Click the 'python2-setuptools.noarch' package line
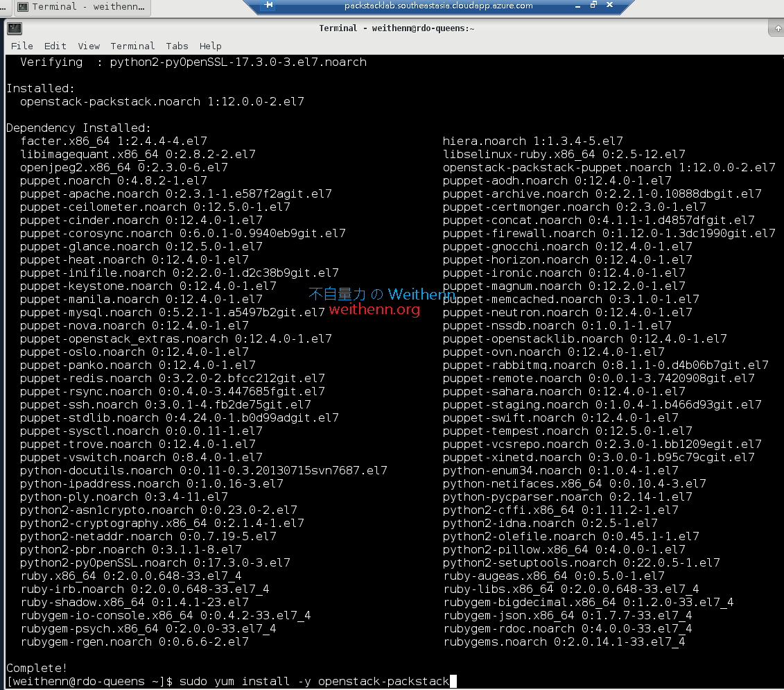This screenshot has height=690, width=784. pyautogui.click(x=582, y=563)
